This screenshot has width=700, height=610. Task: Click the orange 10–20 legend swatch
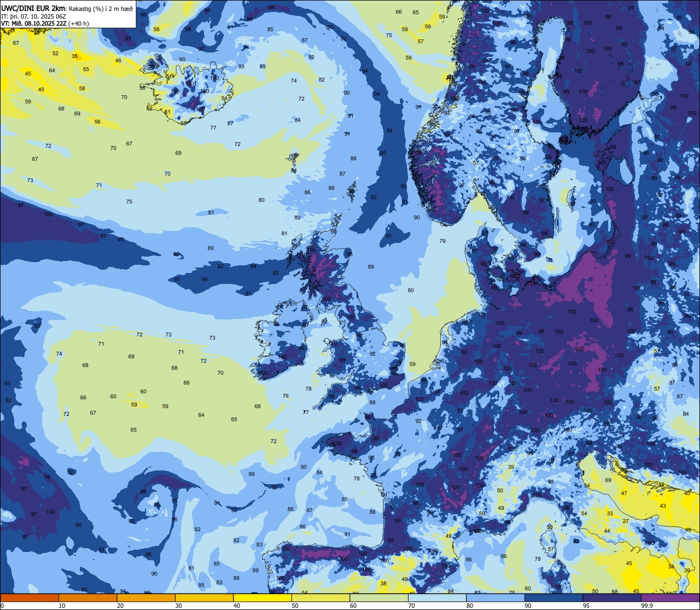coord(87,597)
